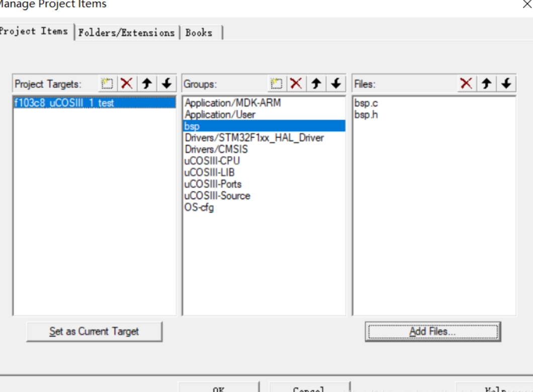Select the Application/MDK-ARM group
The width and height of the screenshot is (533, 392).
point(264,103)
